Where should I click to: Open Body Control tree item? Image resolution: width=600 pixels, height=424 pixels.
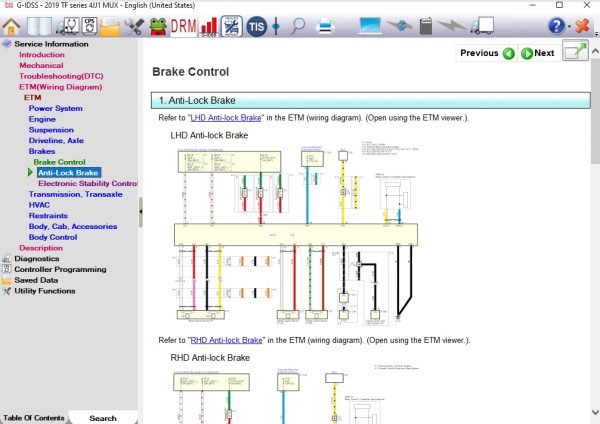click(53, 237)
